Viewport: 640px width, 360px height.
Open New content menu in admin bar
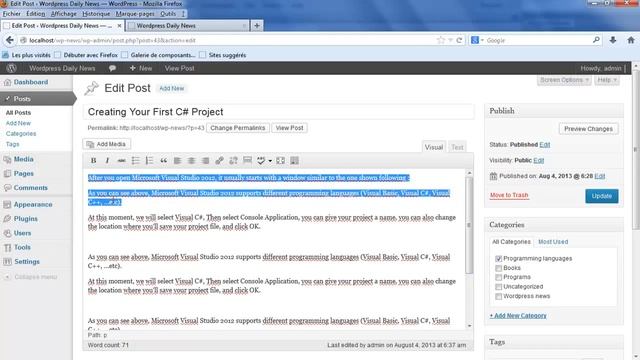pos(141,68)
